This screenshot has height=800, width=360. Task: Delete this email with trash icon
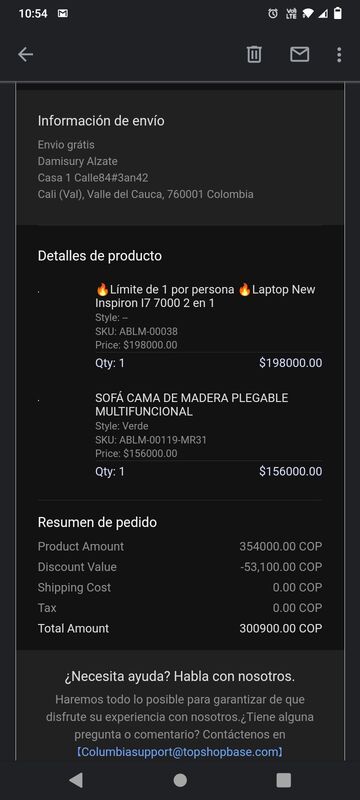coord(254,54)
